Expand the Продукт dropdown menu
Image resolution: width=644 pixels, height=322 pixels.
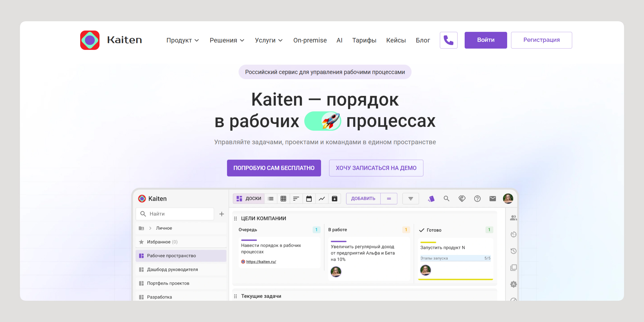(x=183, y=40)
